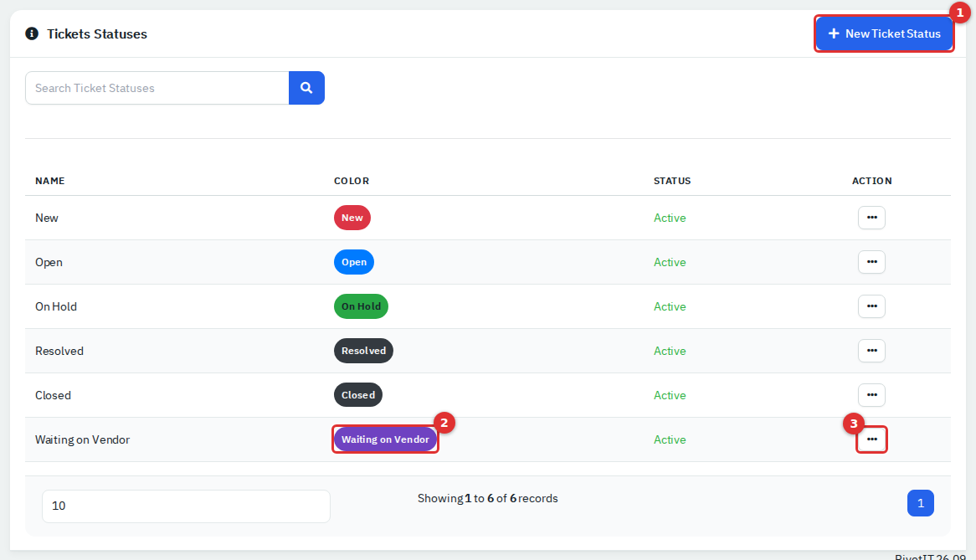976x560 pixels.
Task: Focus the Search Ticket Statuses field
Action: [157, 88]
